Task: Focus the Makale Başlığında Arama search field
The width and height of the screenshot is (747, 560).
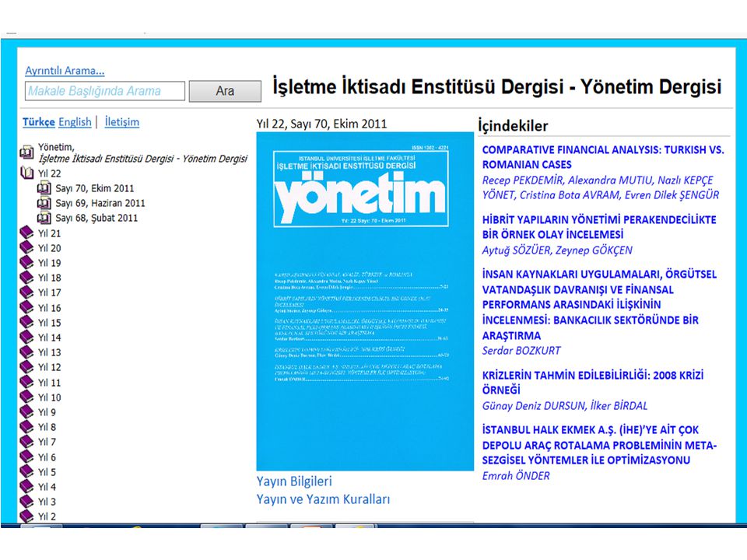Action: [x=105, y=91]
